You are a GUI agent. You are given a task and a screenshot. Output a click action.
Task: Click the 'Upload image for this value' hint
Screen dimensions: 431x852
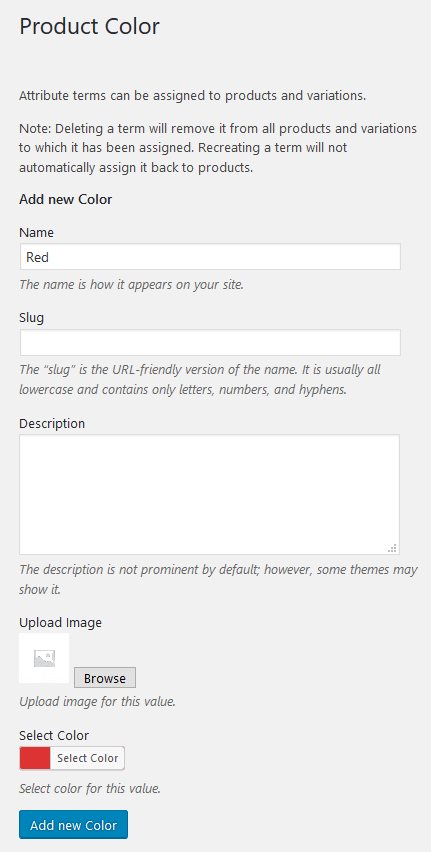pyautogui.click(x=97, y=701)
